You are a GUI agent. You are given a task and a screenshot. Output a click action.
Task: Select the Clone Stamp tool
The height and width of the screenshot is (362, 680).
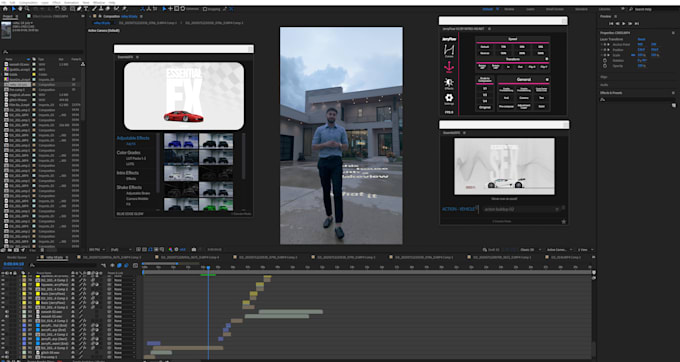coord(101,9)
